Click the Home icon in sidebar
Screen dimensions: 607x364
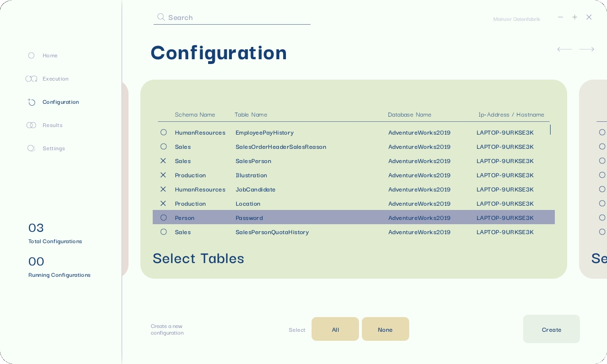coord(31,55)
